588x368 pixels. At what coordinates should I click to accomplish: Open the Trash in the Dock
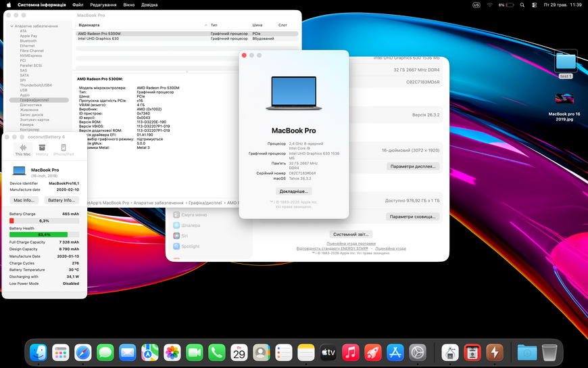[549, 352]
